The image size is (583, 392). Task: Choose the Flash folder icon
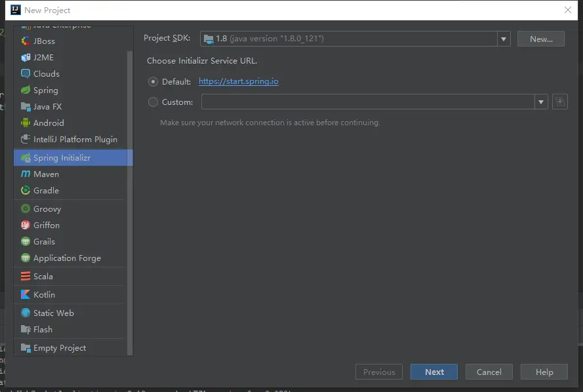point(26,330)
